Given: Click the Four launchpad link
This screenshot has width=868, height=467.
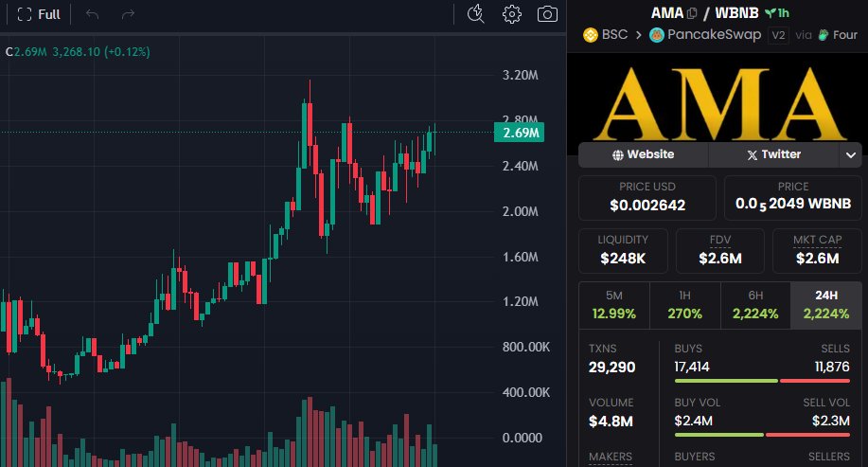Looking at the screenshot, I should (838, 35).
